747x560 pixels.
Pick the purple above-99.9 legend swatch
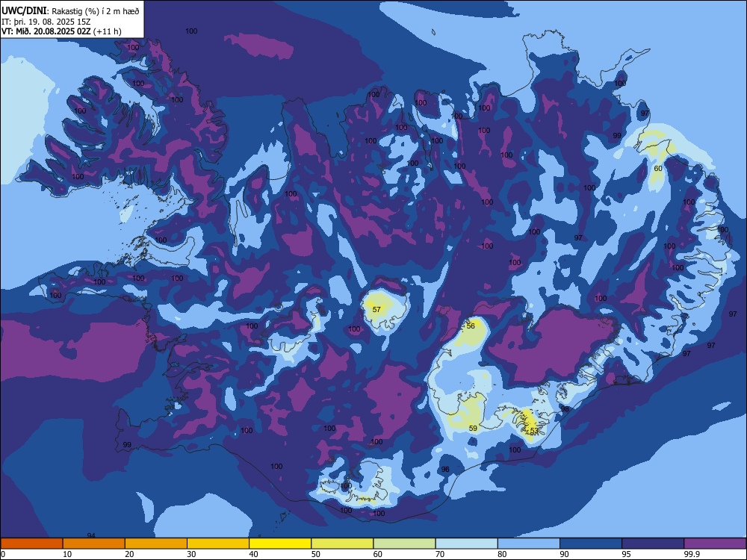pyautogui.click(x=715, y=544)
